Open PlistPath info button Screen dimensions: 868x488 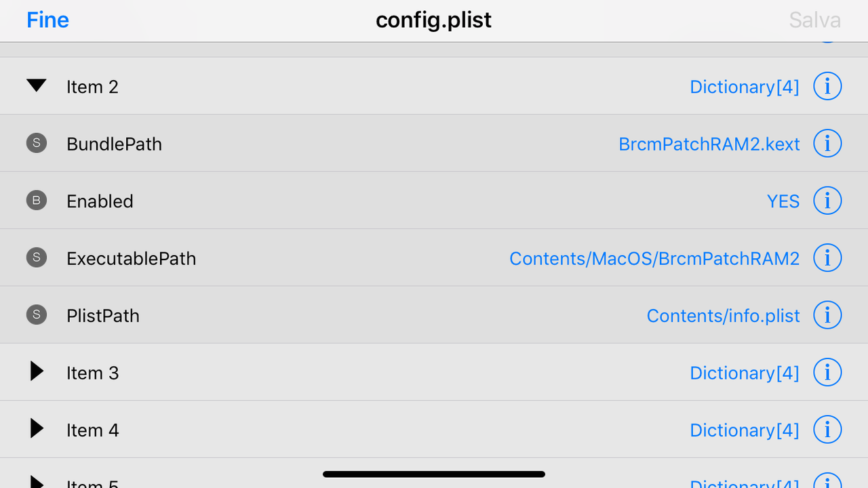[x=827, y=315]
